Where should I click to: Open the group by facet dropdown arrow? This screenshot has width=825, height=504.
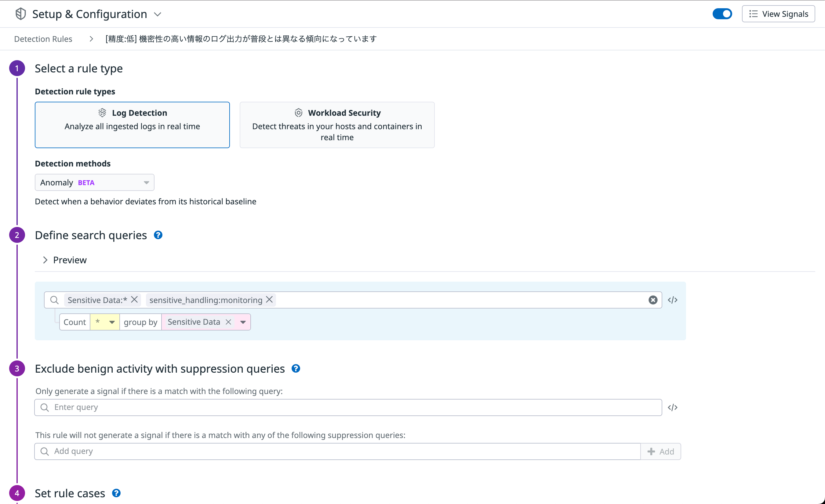243,322
